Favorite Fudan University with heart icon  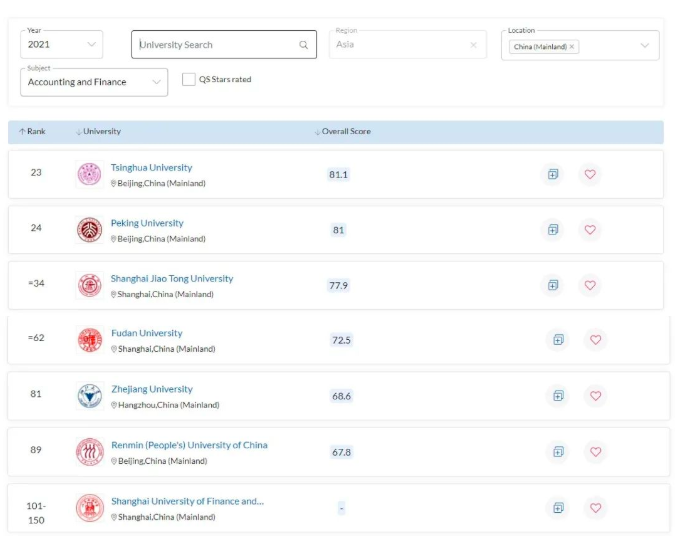(x=595, y=340)
